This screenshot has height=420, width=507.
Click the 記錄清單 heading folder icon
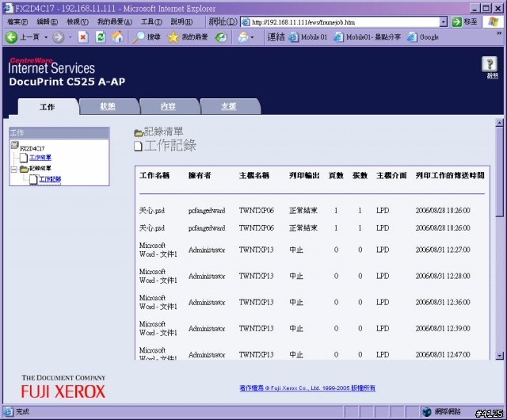tap(139, 132)
